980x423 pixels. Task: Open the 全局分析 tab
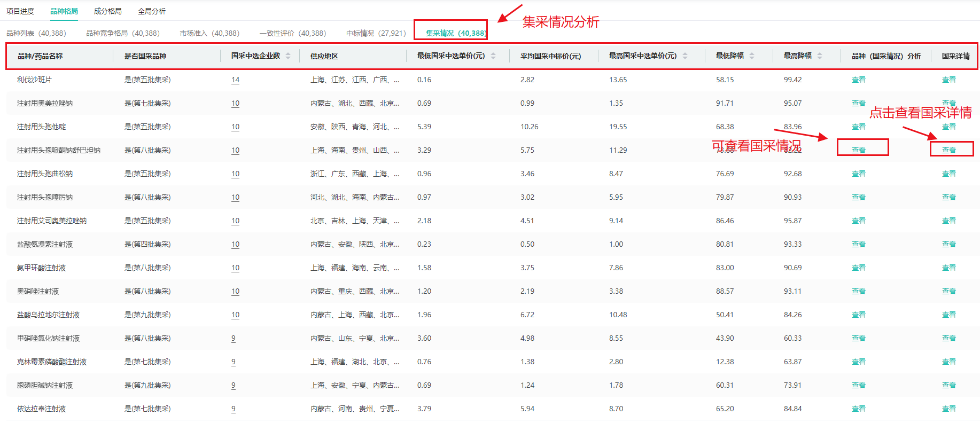click(151, 11)
